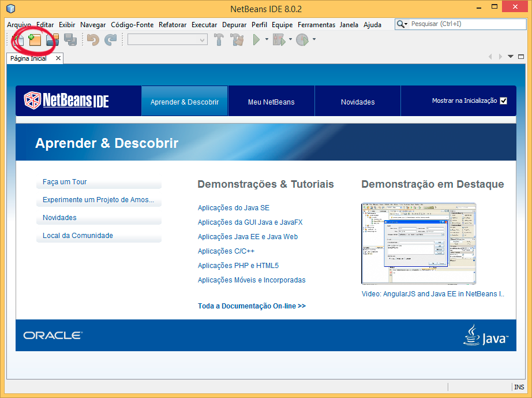The image size is (532, 398).
Task: Click the New File toolbar icon
Action: (18, 40)
